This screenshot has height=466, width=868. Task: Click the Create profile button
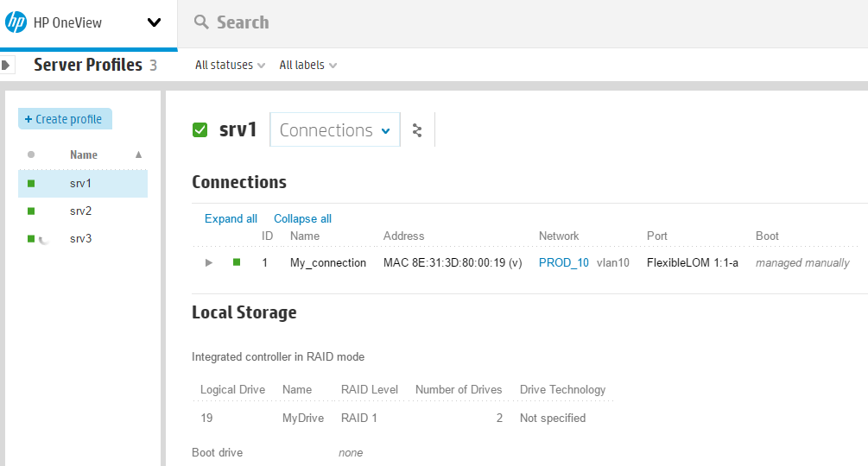click(x=65, y=119)
